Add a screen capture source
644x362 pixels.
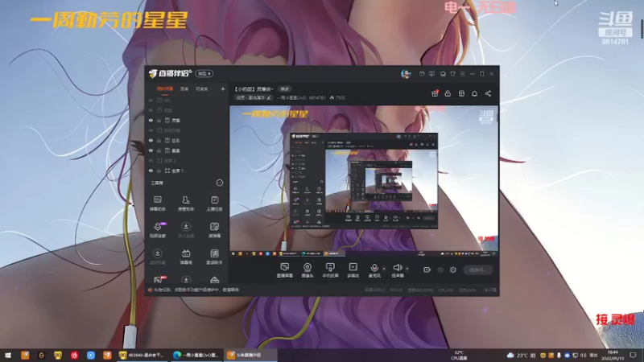pos(285,270)
